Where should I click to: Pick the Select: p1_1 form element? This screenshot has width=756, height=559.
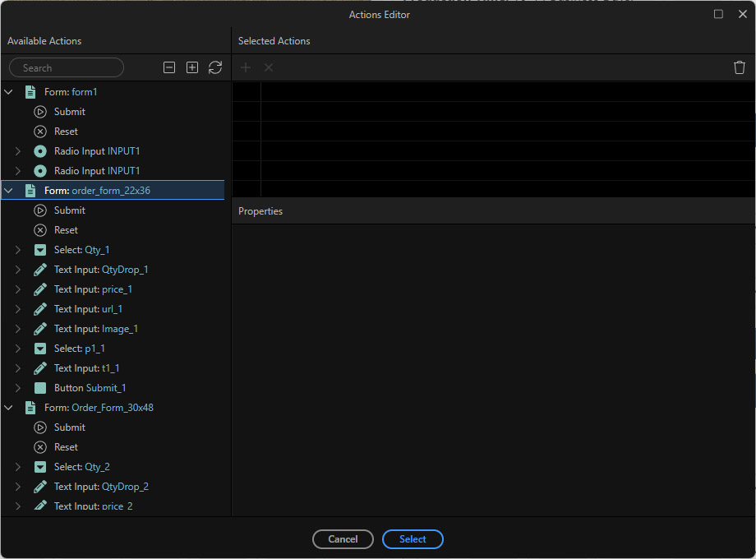[80, 348]
